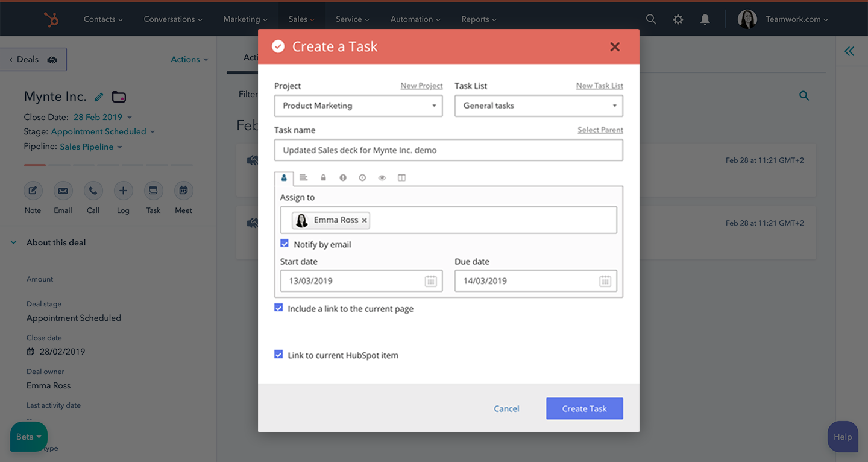Collapse the right sidebar with double chevron
868x462 pixels.
pos(849,51)
